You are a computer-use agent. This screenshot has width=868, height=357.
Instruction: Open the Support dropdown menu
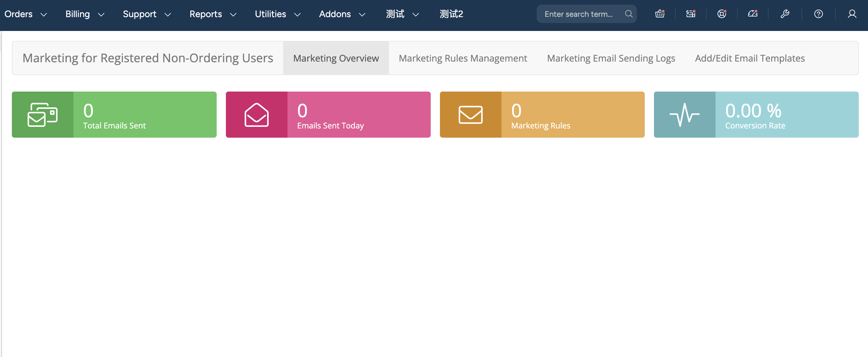pos(147,14)
